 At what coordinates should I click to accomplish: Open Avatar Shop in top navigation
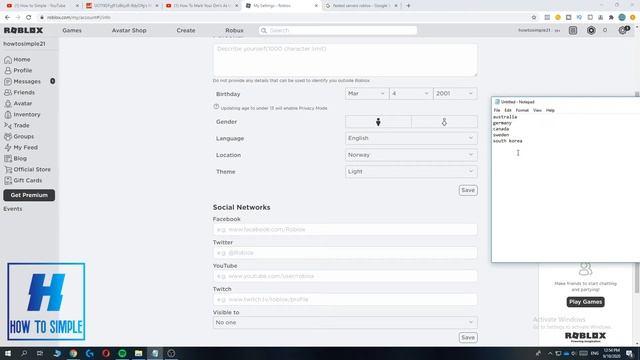click(129, 31)
